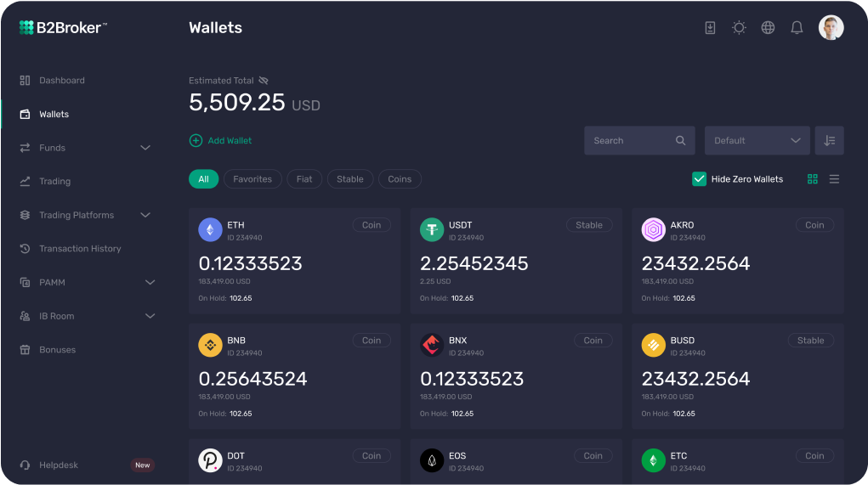Select the Coins filter tab
The height and width of the screenshot is (485, 868).
400,179
